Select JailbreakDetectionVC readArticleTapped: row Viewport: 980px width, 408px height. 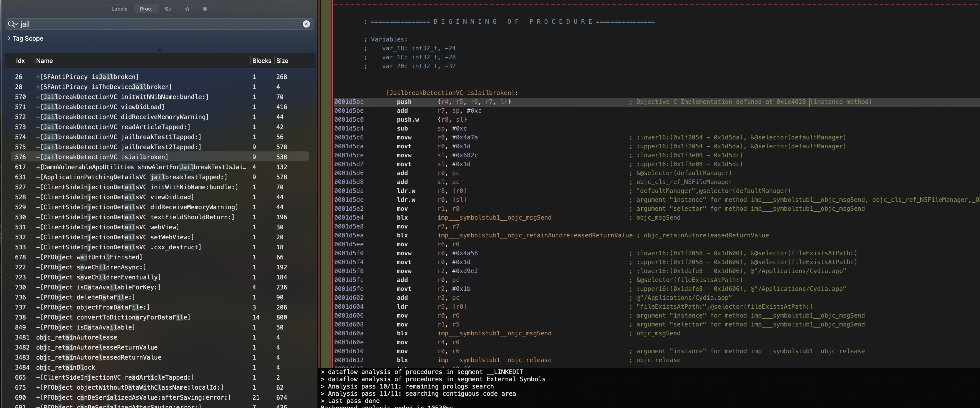[160, 127]
